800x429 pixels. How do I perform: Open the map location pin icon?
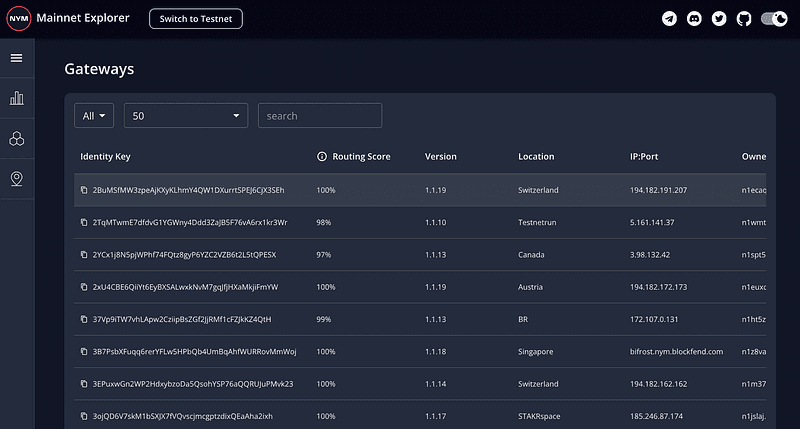click(17, 179)
